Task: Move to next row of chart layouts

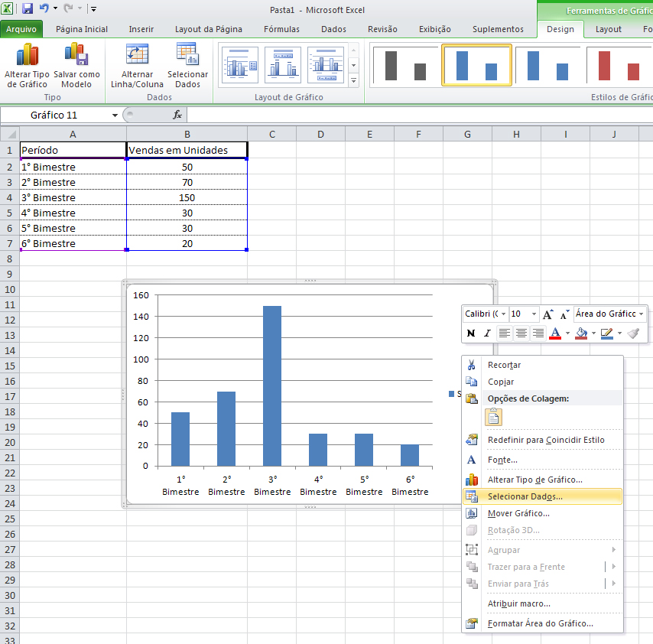Action: 353,65
